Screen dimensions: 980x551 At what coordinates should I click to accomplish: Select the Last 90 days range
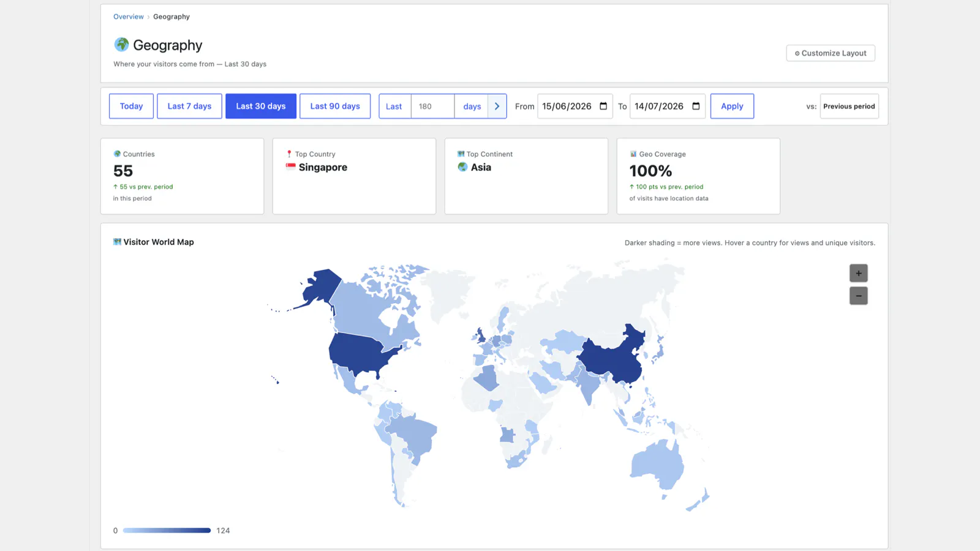pyautogui.click(x=335, y=106)
